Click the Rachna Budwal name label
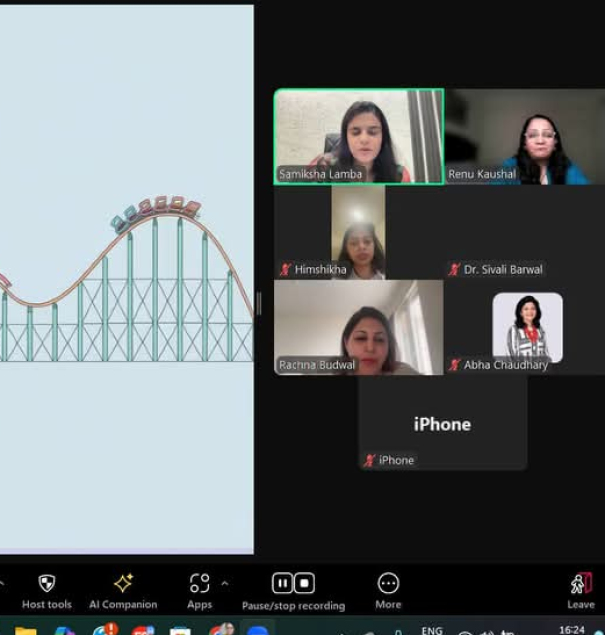This screenshot has width=605, height=635. [x=317, y=365]
